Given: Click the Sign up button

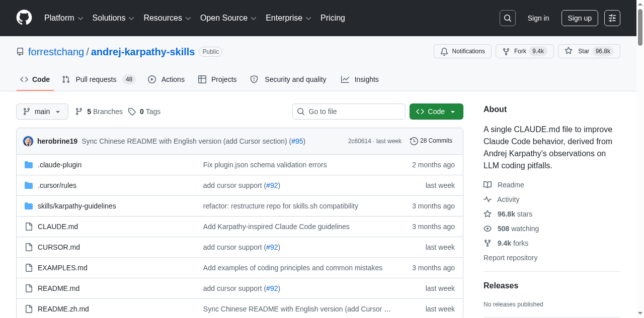Looking at the screenshot, I should (x=580, y=18).
